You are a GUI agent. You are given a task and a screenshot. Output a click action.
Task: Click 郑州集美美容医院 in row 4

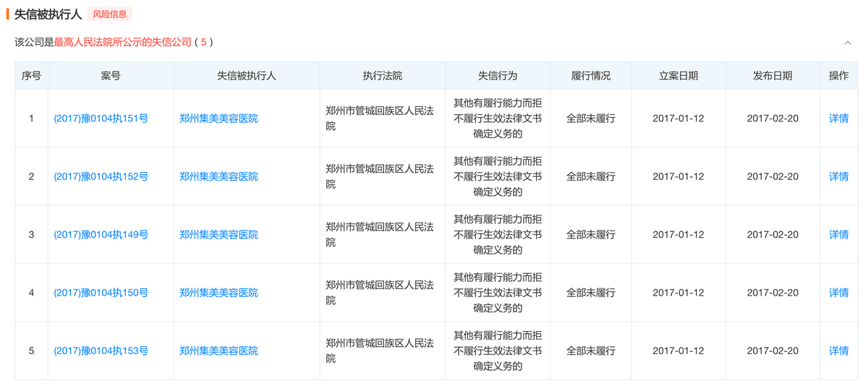point(218,293)
